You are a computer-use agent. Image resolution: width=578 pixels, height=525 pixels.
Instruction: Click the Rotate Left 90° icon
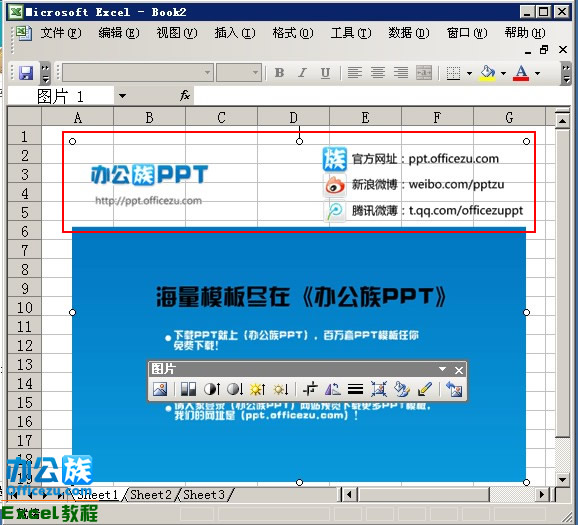click(x=332, y=389)
